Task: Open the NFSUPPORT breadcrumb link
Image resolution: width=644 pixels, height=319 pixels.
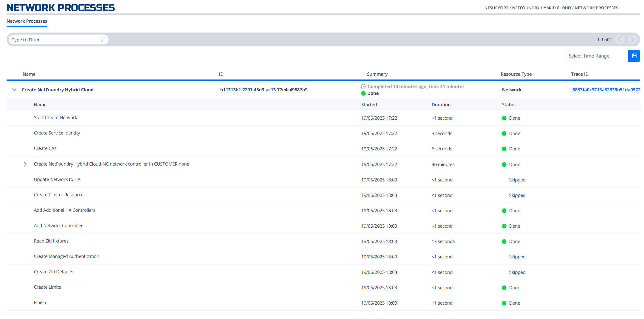Action: click(496, 8)
